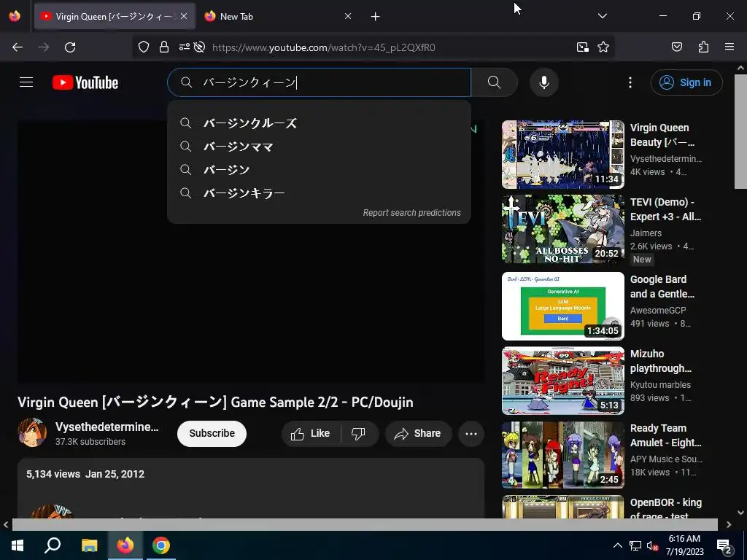
Task: Share the video
Action: click(x=418, y=433)
